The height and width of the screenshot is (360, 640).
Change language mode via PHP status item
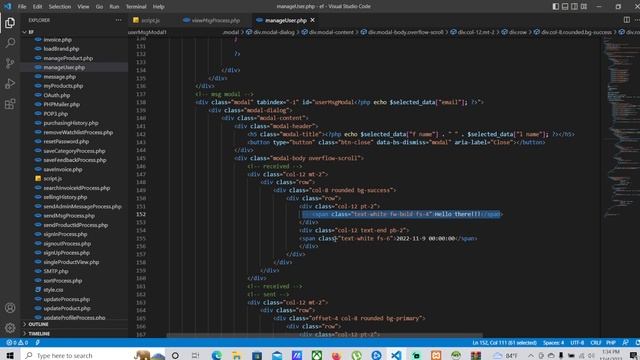pyautogui.click(x=611, y=343)
